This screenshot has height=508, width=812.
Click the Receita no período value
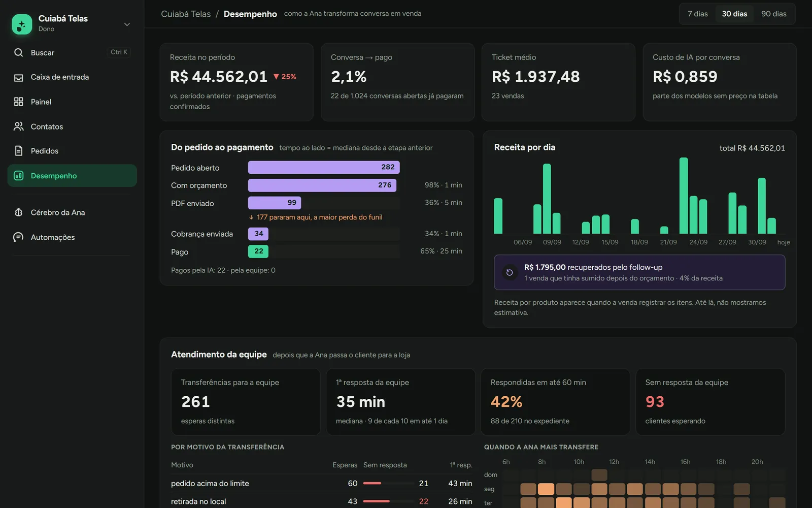pos(219,77)
